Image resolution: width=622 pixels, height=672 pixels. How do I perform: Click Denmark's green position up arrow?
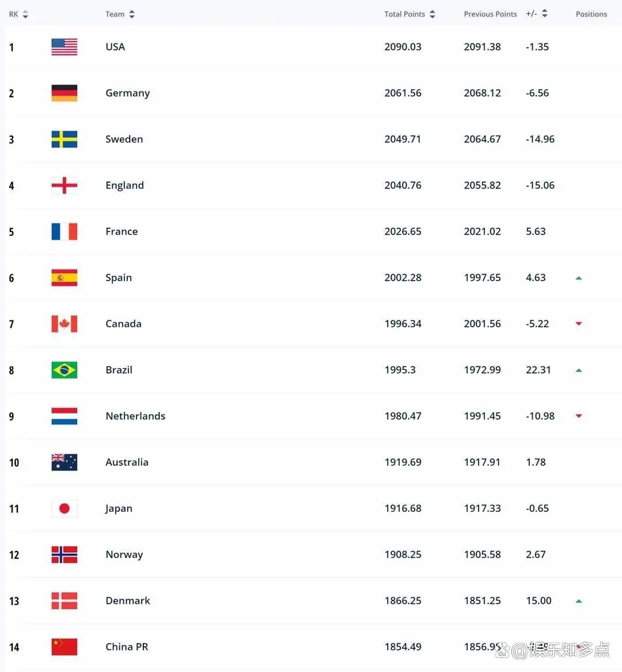(x=579, y=601)
